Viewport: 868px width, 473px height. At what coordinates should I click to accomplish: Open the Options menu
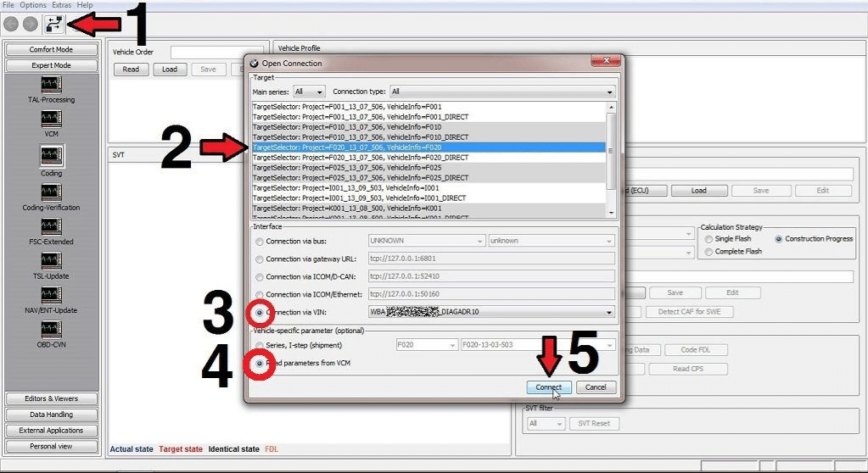(32, 4)
